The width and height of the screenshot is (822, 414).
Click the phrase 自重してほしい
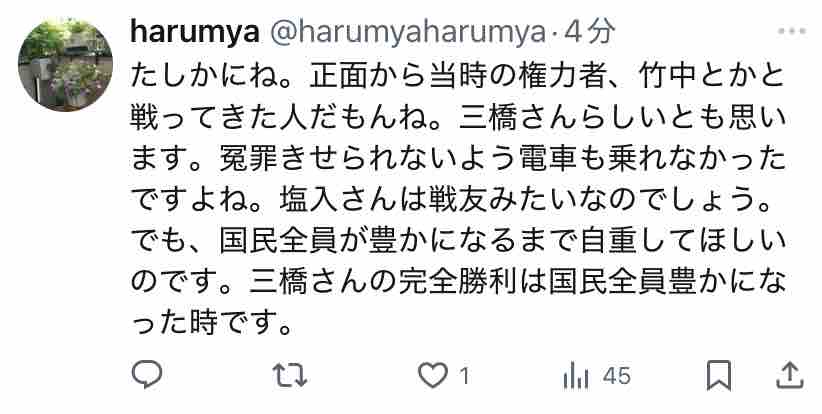pos(684,242)
